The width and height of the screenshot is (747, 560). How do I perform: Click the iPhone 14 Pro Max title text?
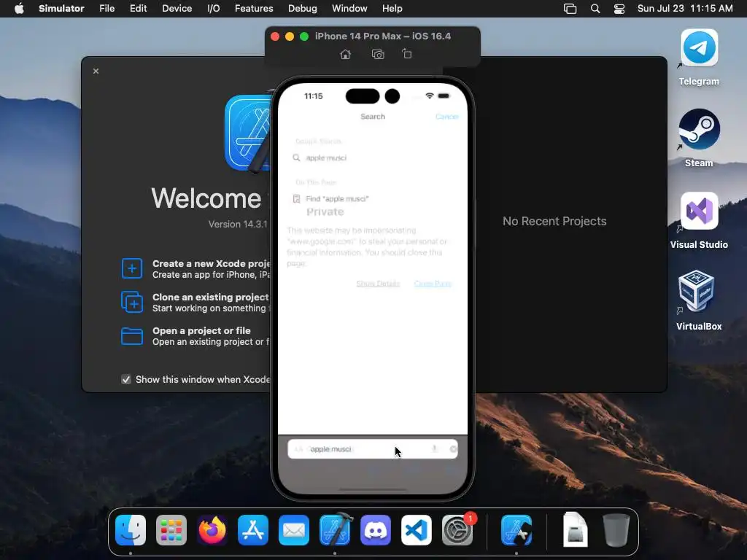click(382, 36)
